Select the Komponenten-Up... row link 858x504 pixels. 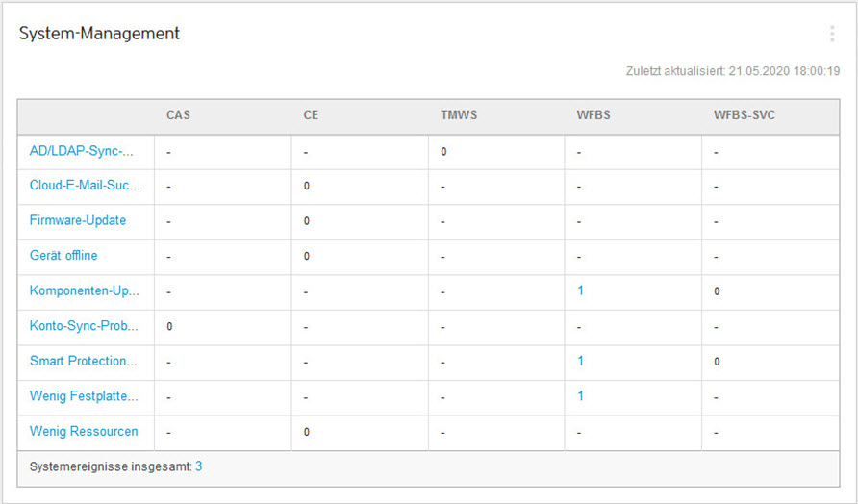(85, 290)
